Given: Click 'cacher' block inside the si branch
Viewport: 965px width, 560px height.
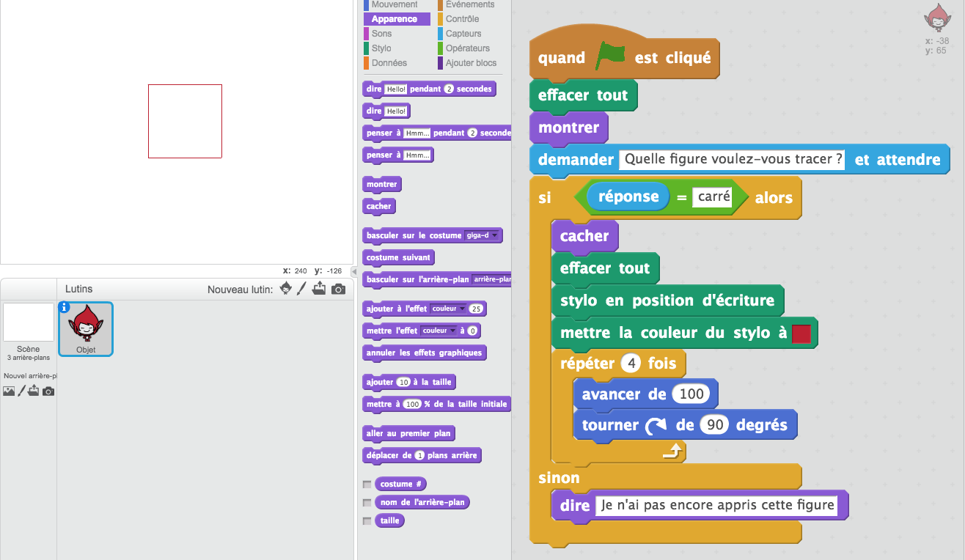Looking at the screenshot, I should 584,236.
